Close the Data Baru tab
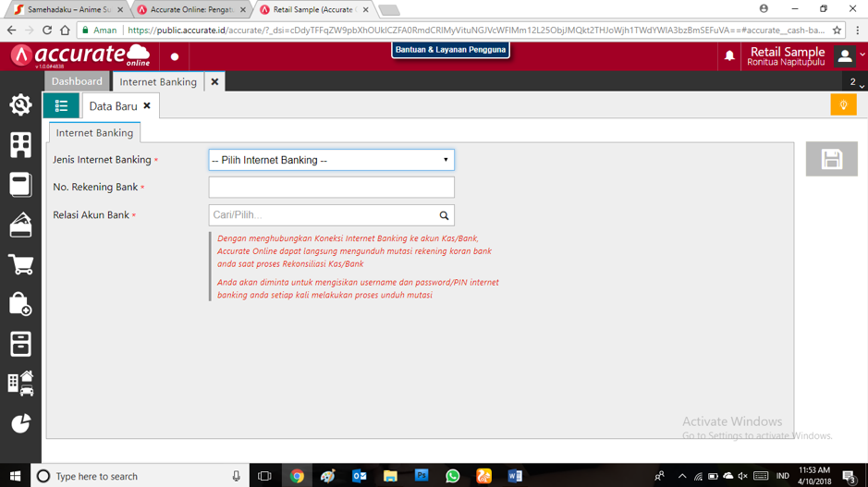Image resolution: width=868 pixels, height=487 pixels. [147, 105]
